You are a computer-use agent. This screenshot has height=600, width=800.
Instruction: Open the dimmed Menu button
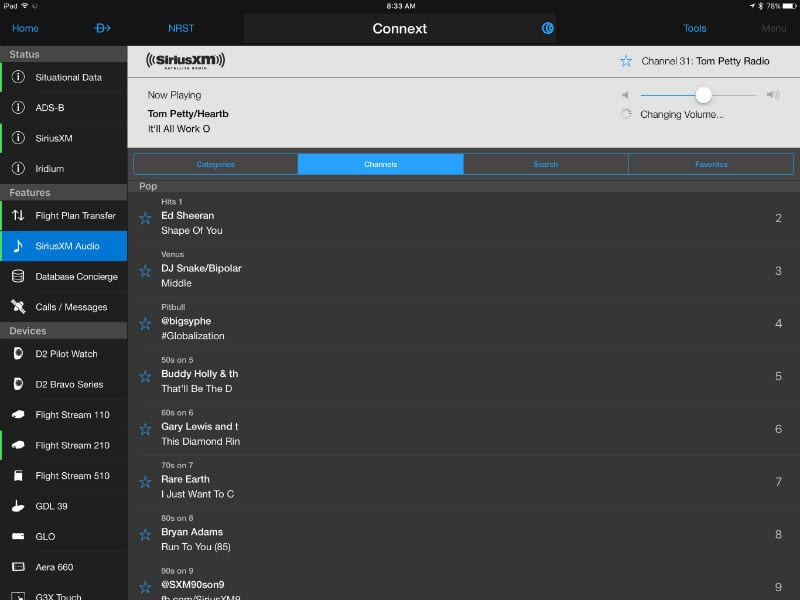tap(773, 29)
